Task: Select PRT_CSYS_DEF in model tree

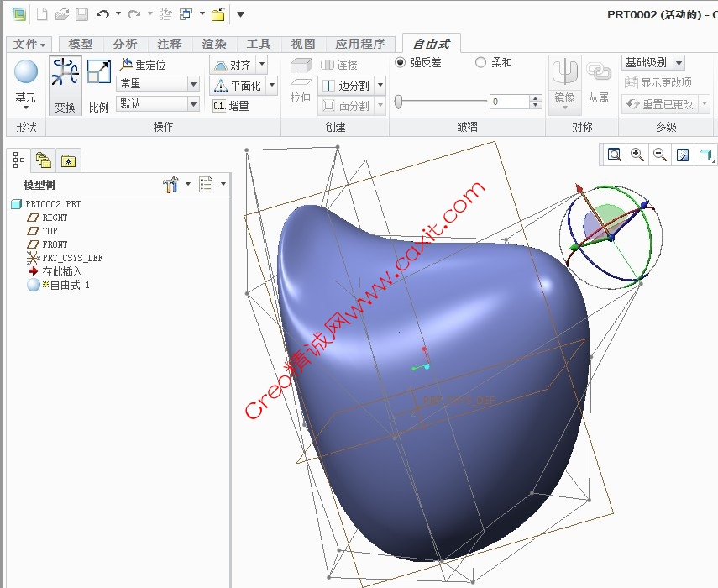Action: click(65, 258)
